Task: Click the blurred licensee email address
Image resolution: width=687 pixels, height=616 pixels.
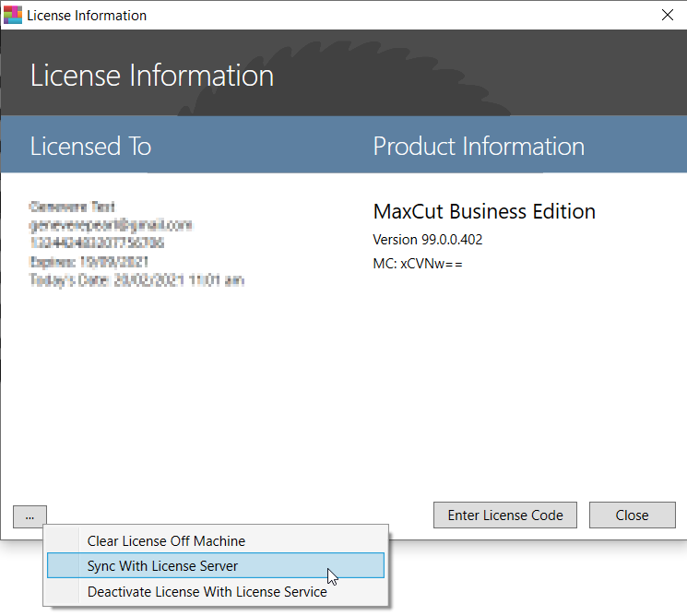Action: coord(111,225)
